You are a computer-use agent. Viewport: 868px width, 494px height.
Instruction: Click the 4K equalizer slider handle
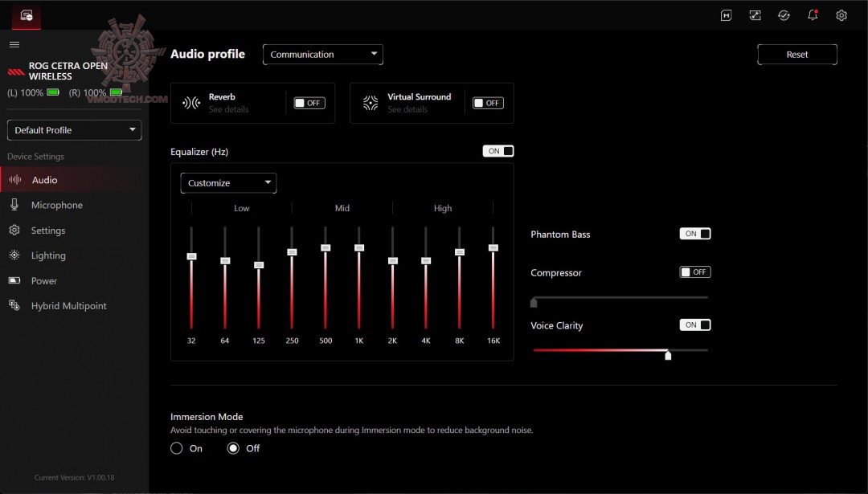pos(426,260)
